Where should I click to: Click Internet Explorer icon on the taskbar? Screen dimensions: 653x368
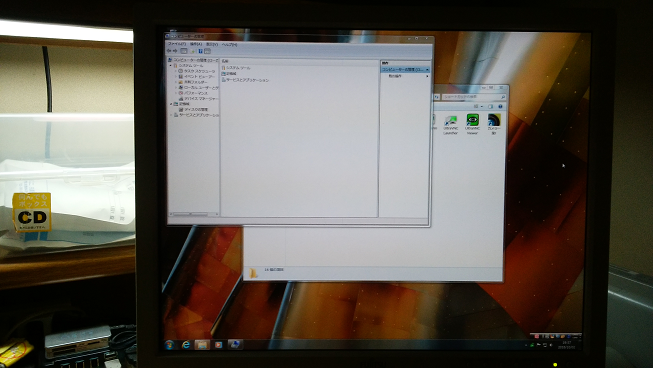click(186, 344)
